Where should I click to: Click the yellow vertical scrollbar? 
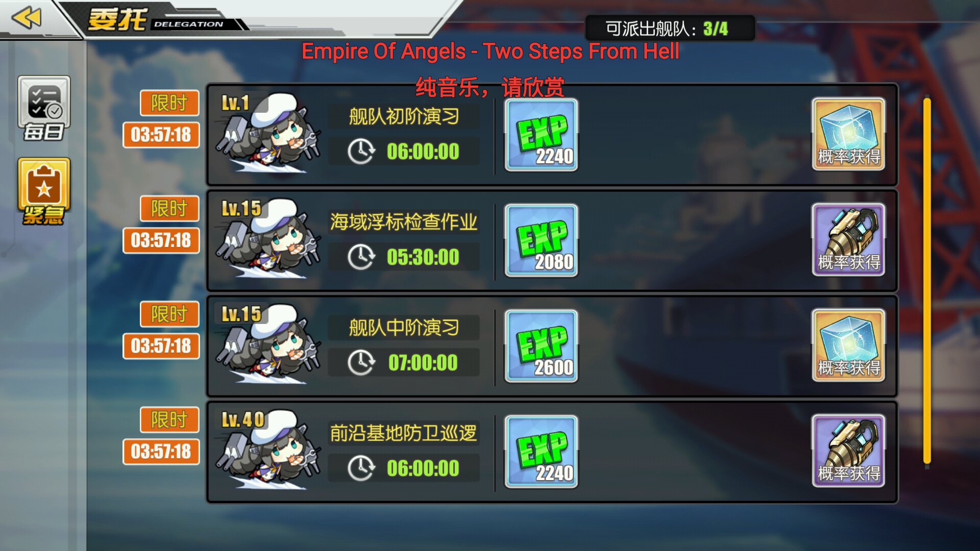point(927,281)
